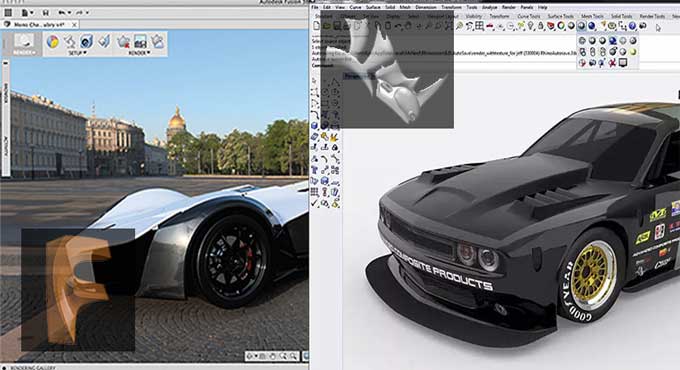Click the Appearance color sphere icon in Fusion
Viewport: 680px width, 370px height.
pos(53,42)
